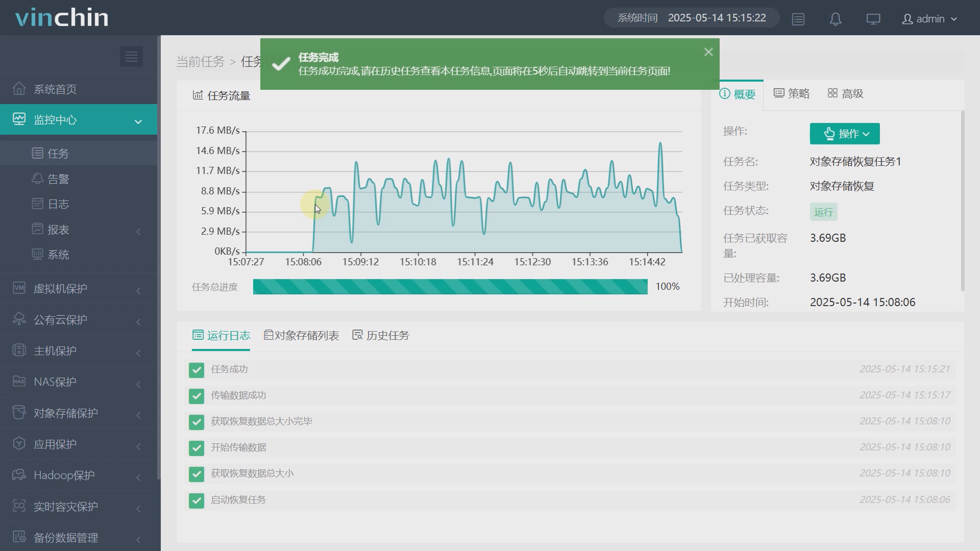Open 日志 logs in sidebar
The width and height of the screenshot is (980, 551).
click(58, 204)
